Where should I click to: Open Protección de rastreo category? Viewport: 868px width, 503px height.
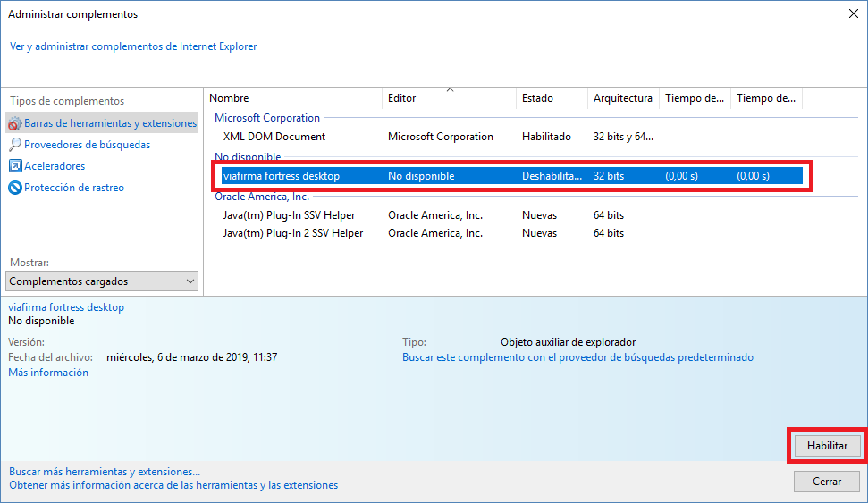(74, 188)
